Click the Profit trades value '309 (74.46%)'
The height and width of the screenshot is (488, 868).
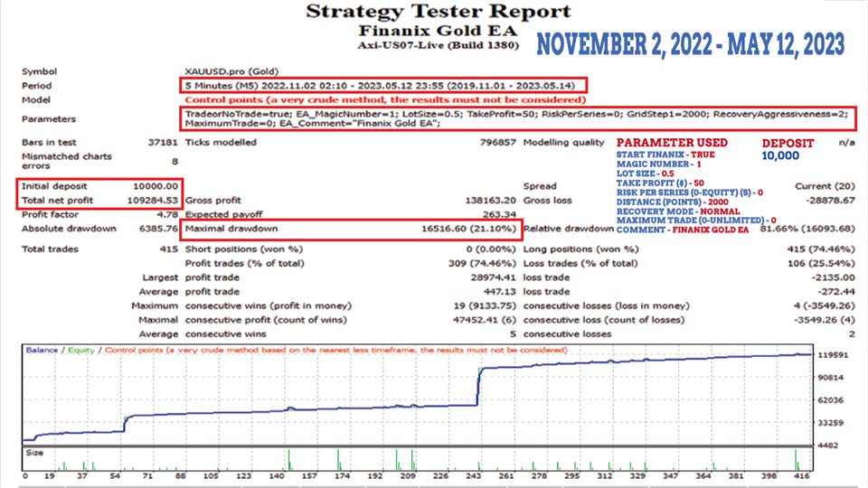click(x=482, y=263)
